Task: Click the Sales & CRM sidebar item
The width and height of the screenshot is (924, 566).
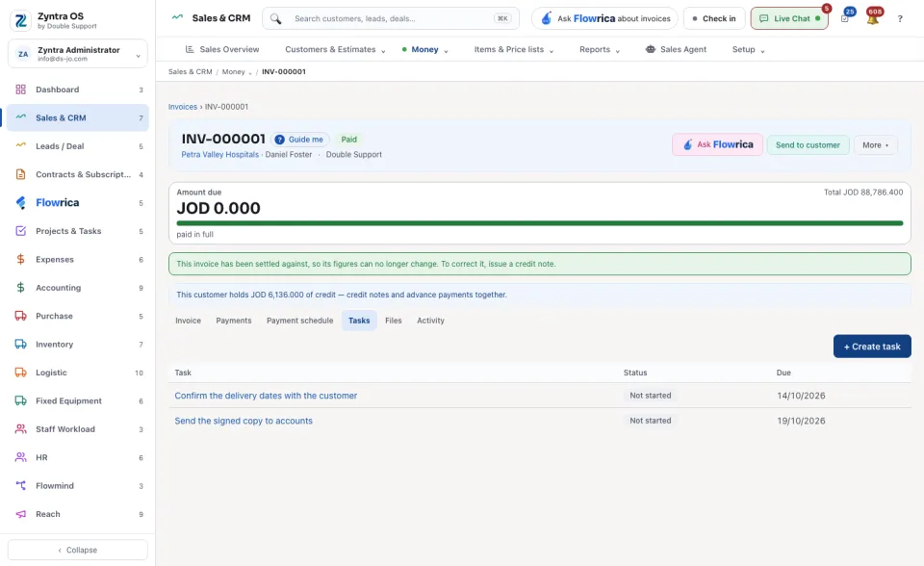Action: 78,117
